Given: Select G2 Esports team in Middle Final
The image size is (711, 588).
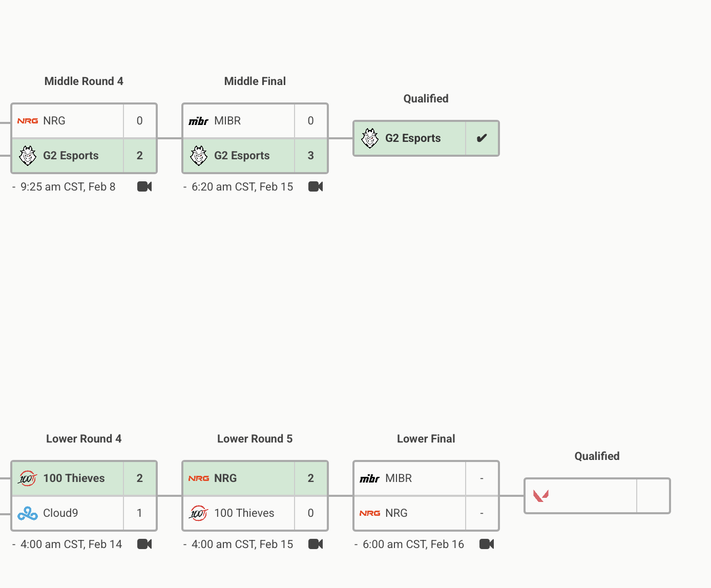Looking at the screenshot, I should (242, 156).
